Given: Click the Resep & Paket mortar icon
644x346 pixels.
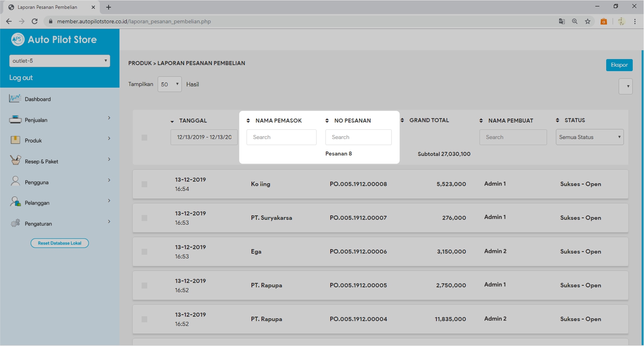Looking at the screenshot, I should click(x=15, y=160).
